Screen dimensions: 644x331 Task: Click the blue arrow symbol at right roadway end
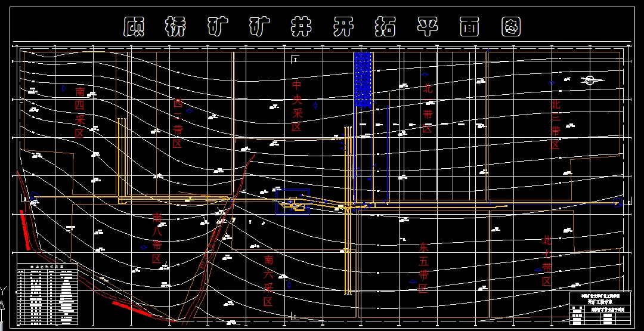click(x=618, y=202)
